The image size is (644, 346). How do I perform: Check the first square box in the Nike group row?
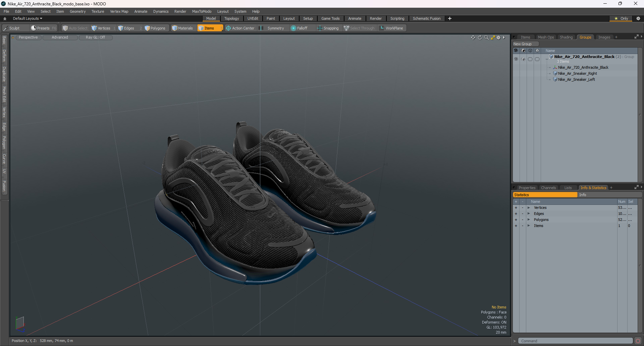[530, 59]
